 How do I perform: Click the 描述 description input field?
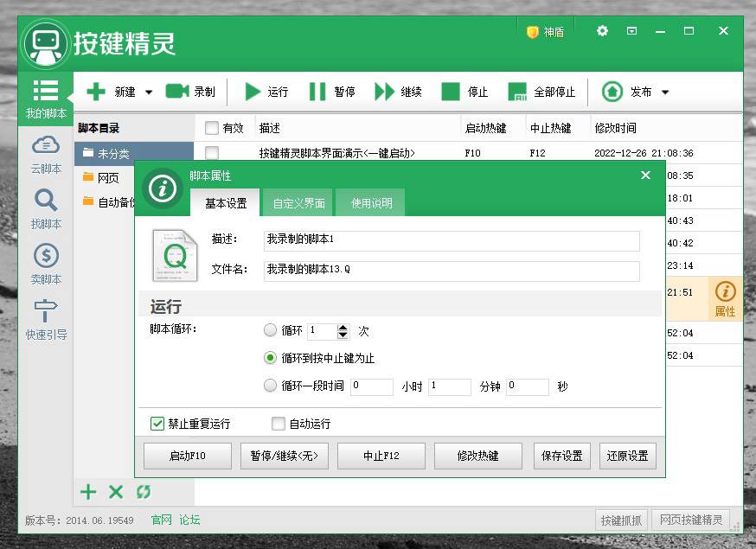(x=452, y=241)
